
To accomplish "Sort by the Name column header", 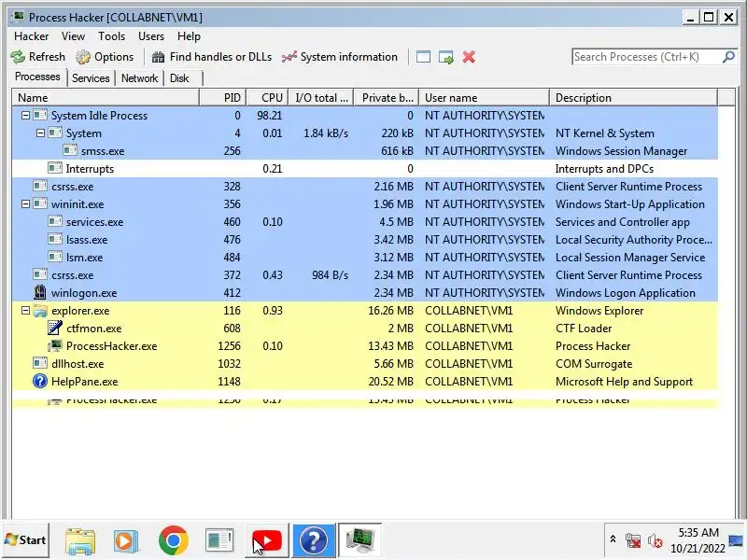I will tap(106, 98).
